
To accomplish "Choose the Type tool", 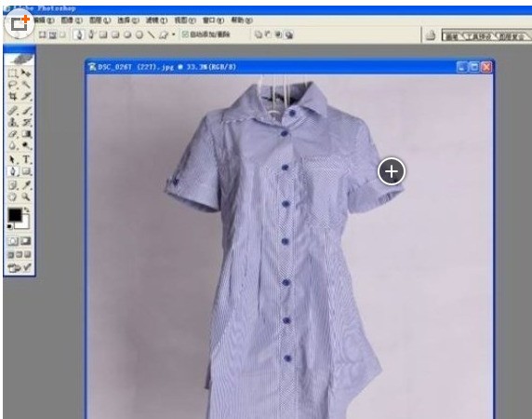I will (x=26, y=159).
